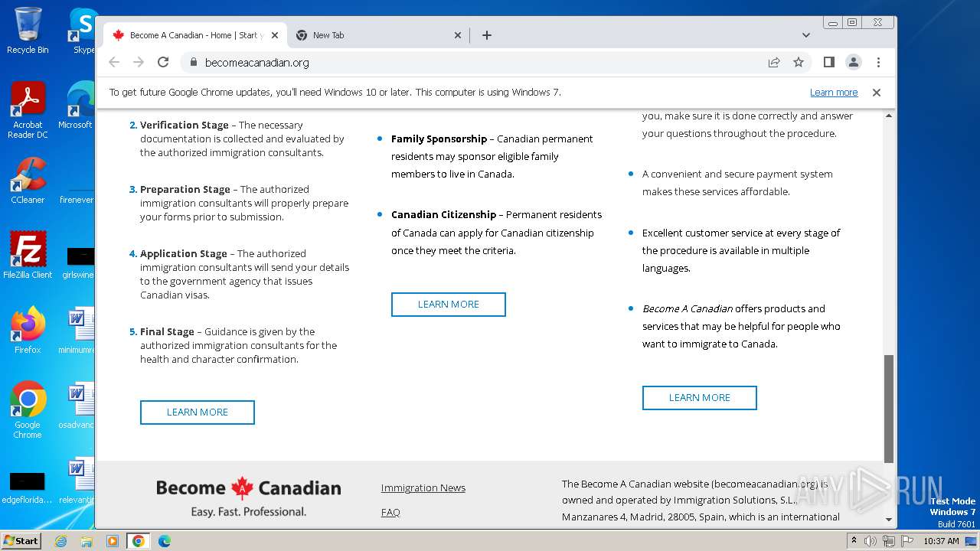Launch Microsoft Edge from taskbar
This screenshot has width=980, height=551.
165,541
